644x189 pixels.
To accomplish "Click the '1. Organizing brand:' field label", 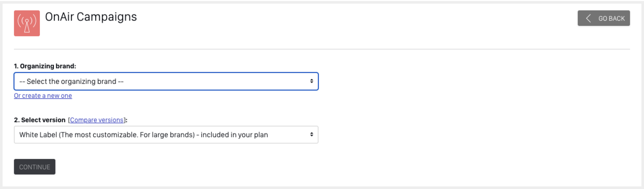I will pos(45,66).
